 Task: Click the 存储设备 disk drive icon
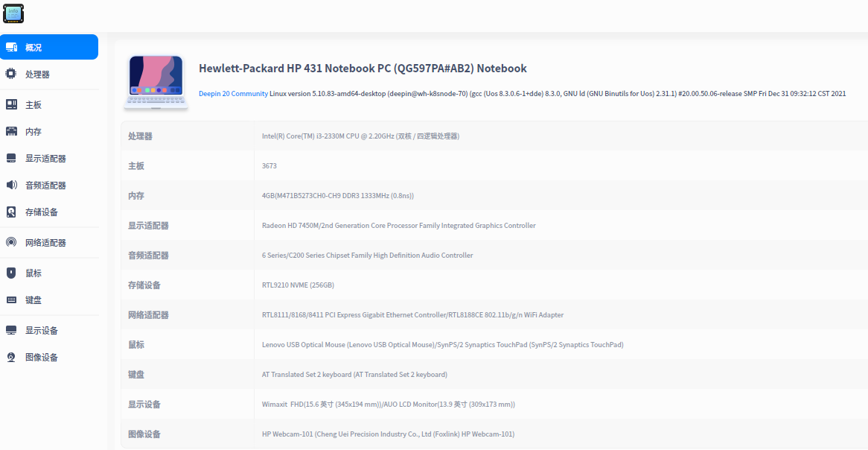click(x=11, y=212)
